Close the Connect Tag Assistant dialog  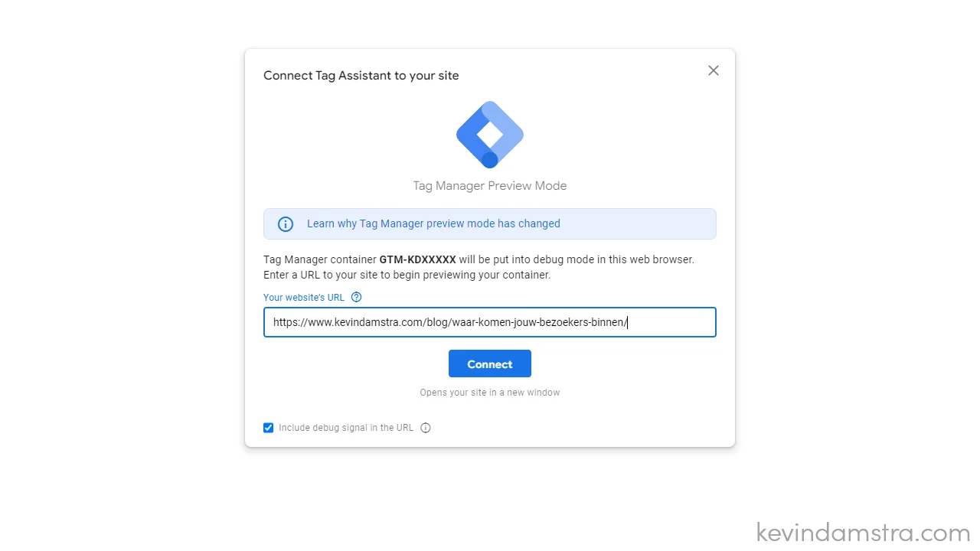(x=714, y=70)
